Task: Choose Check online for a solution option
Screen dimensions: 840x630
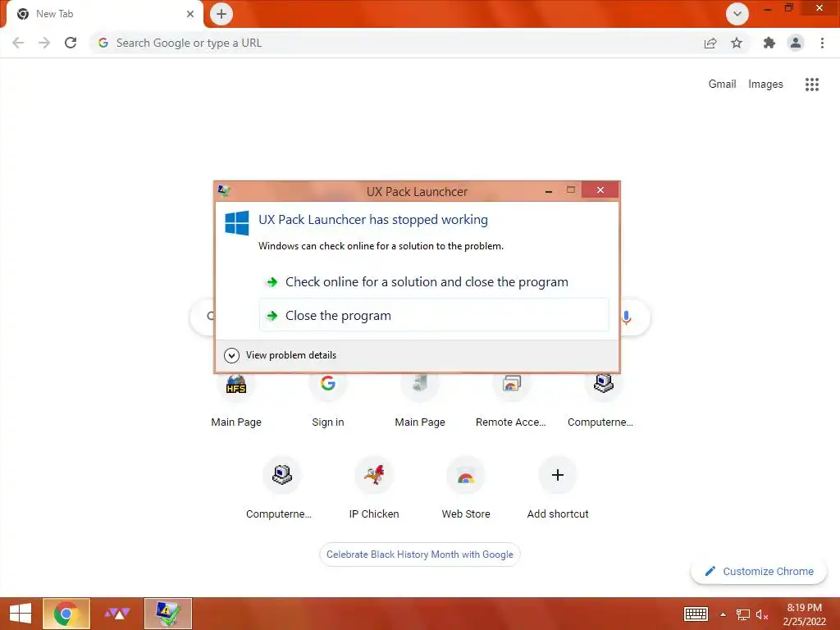Action: tap(434, 282)
